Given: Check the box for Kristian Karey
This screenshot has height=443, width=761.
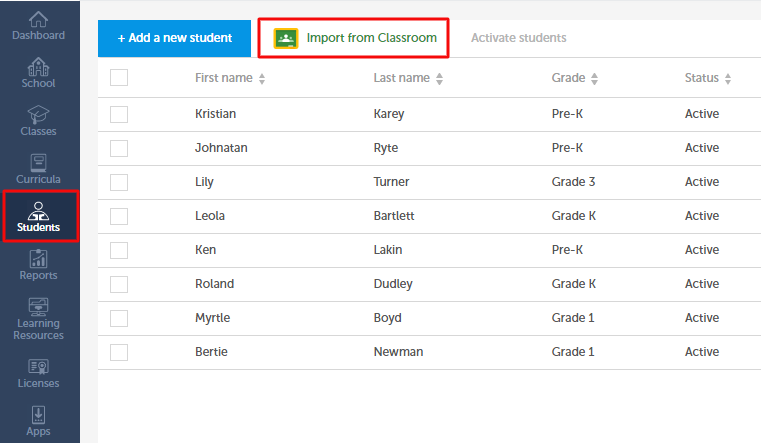Looking at the screenshot, I should pyautogui.click(x=119, y=115).
